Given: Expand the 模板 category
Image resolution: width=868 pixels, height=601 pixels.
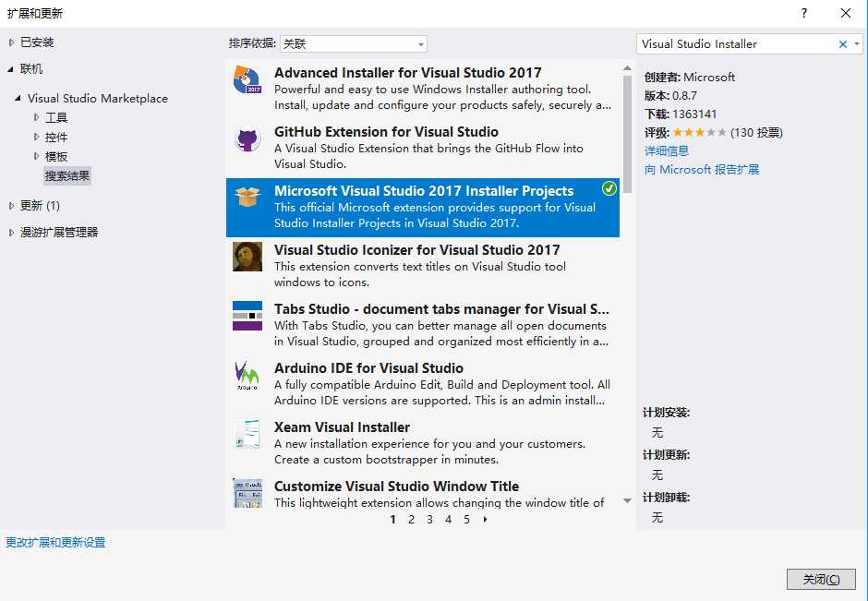Looking at the screenshot, I should coord(37,156).
